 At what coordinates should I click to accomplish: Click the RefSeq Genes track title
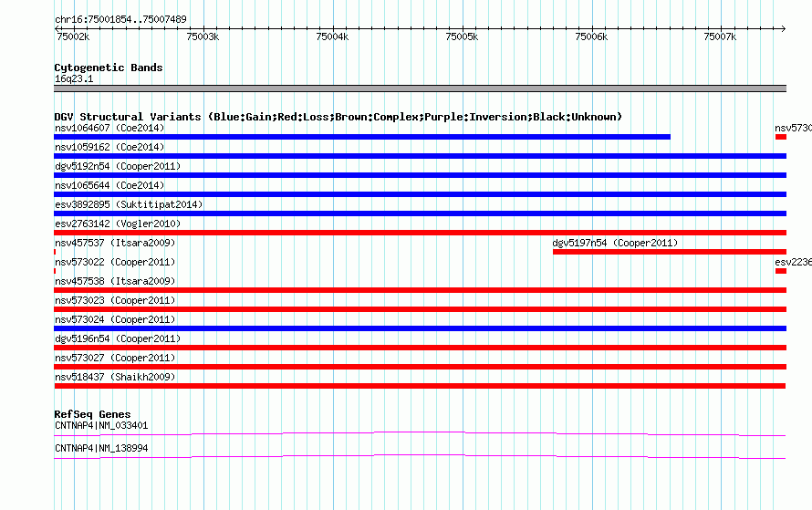click(92, 414)
